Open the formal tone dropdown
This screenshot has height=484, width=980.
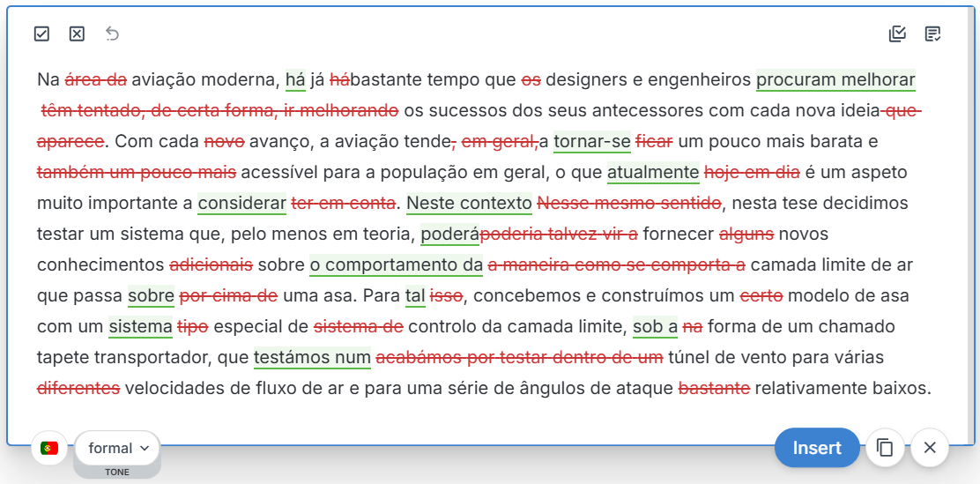(x=118, y=448)
